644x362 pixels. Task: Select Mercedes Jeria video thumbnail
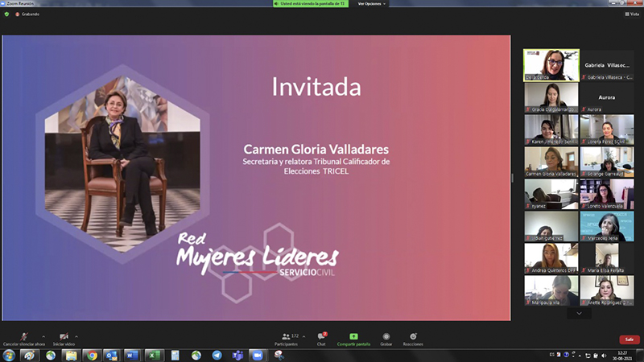click(607, 226)
